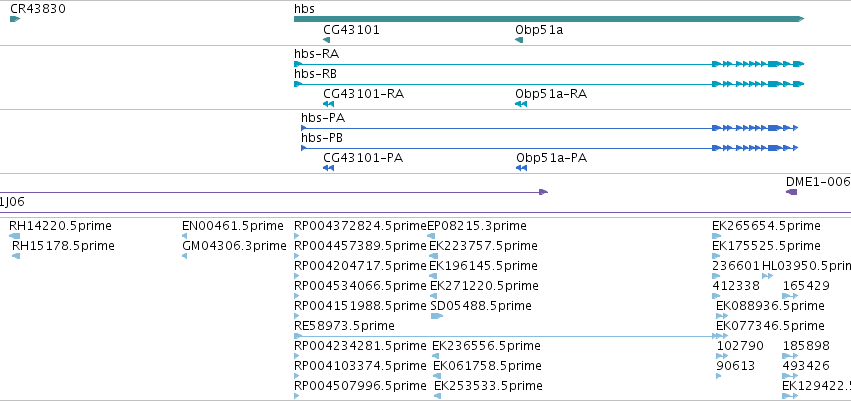Select the SD05488.5prime EST glyph
The image size is (851, 401).
(x=437, y=316)
